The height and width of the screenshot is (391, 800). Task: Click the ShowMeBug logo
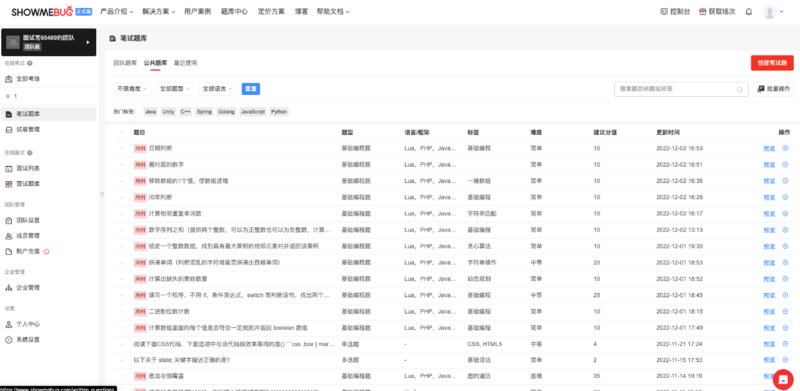51,11
